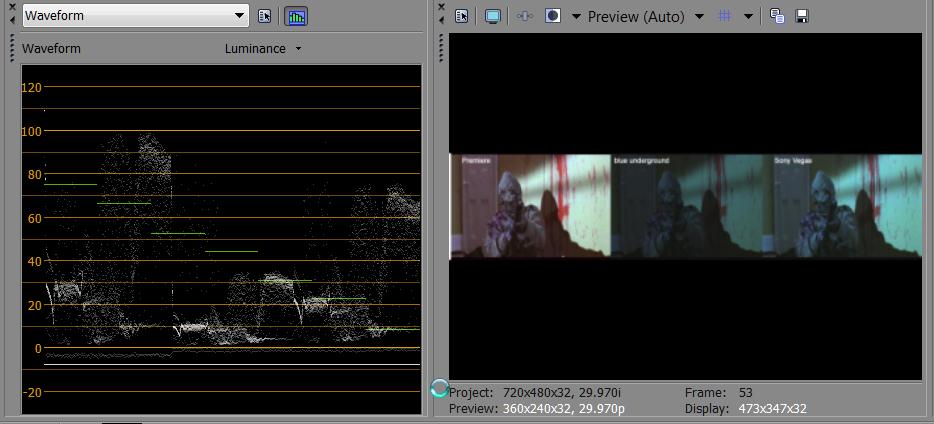Open Video Scopes settings icon
Screen dimensions: 934x424
coord(264,17)
